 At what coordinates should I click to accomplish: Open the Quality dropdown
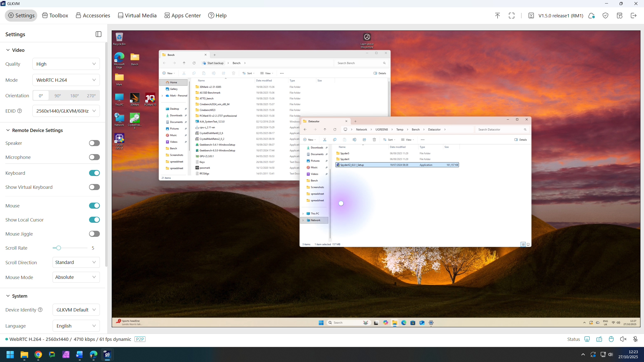click(x=66, y=64)
